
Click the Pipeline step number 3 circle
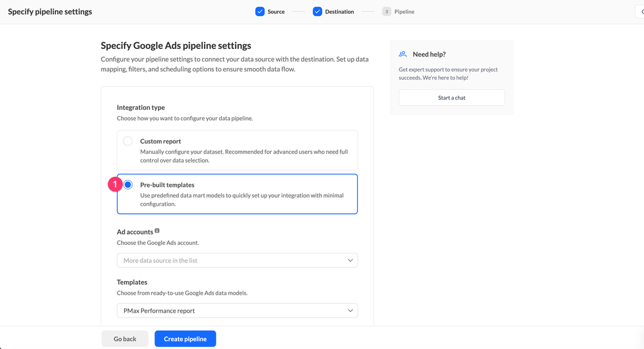click(x=386, y=11)
